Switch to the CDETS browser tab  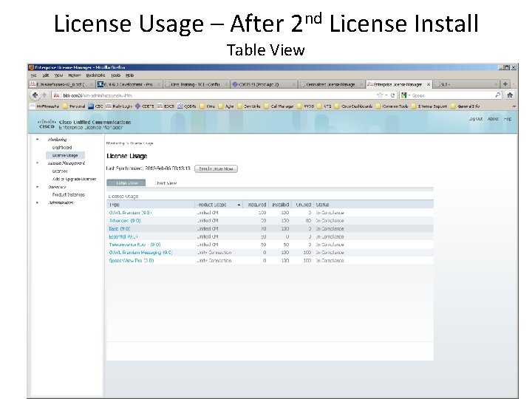[x=263, y=84]
